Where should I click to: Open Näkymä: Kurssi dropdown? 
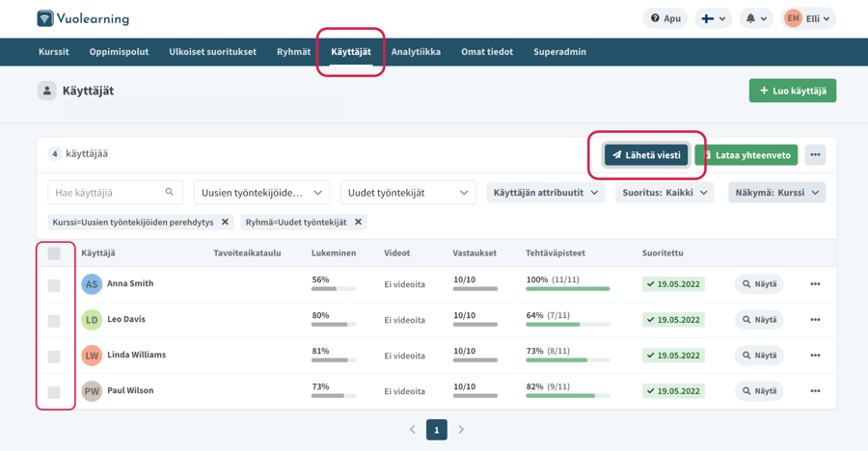pyautogui.click(x=776, y=193)
